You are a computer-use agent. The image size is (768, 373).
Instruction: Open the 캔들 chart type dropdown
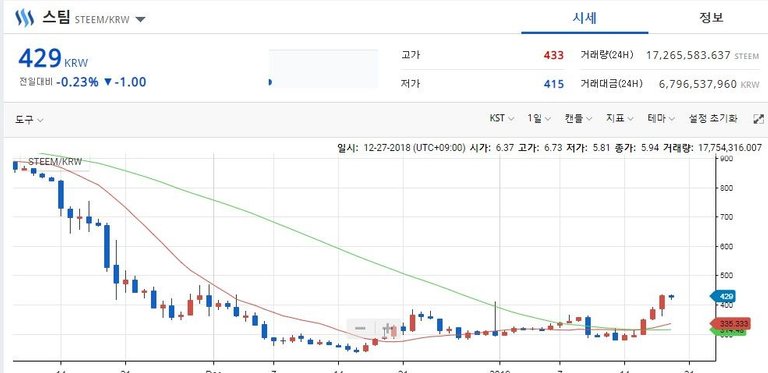(578, 118)
